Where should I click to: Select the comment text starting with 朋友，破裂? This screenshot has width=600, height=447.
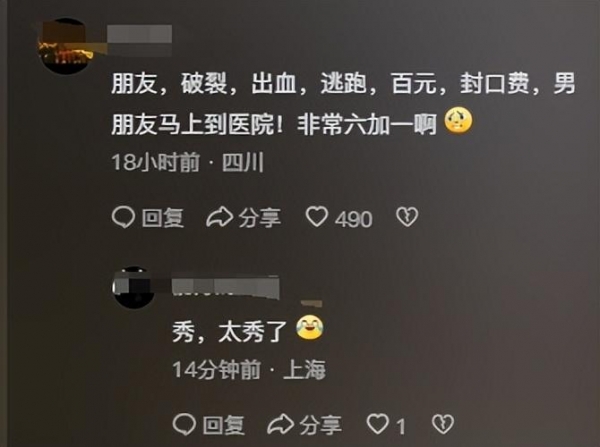343,103
